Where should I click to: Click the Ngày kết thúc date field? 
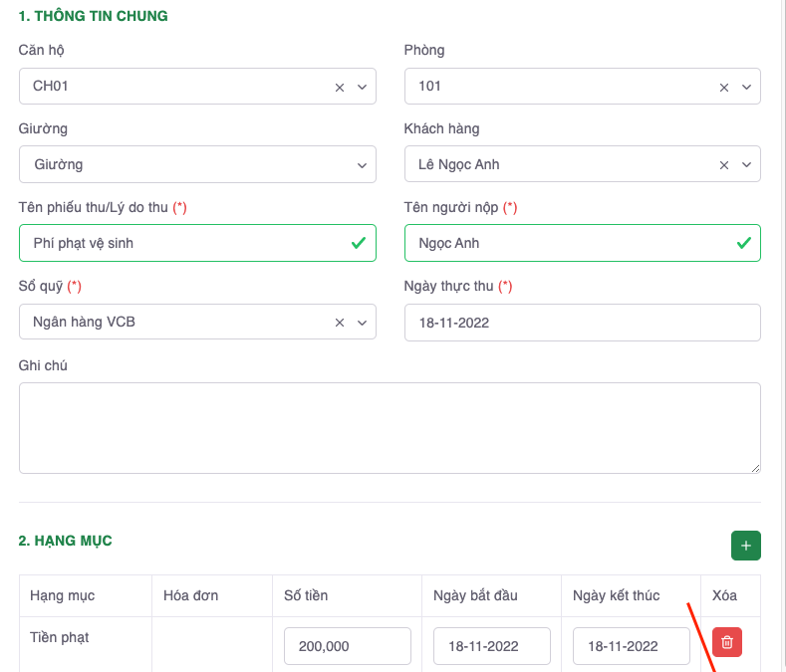631,646
